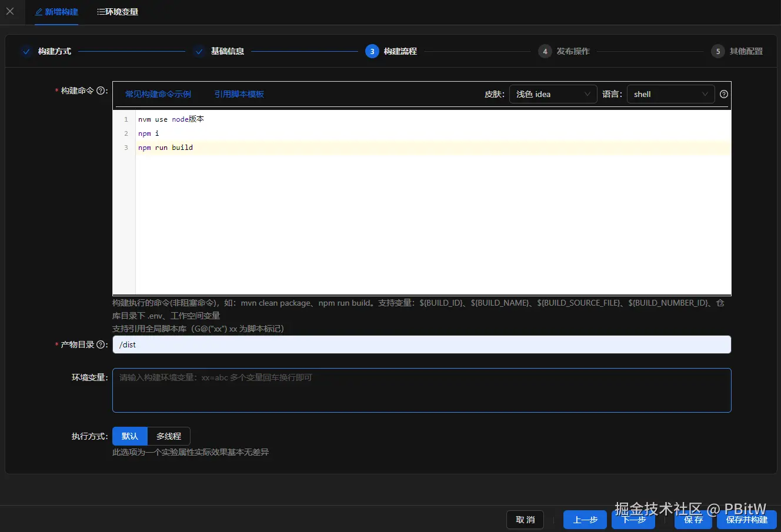This screenshot has width=781, height=532.
Task: Open 皮肤 dropdown showing 浅色 idea
Action: tap(553, 94)
